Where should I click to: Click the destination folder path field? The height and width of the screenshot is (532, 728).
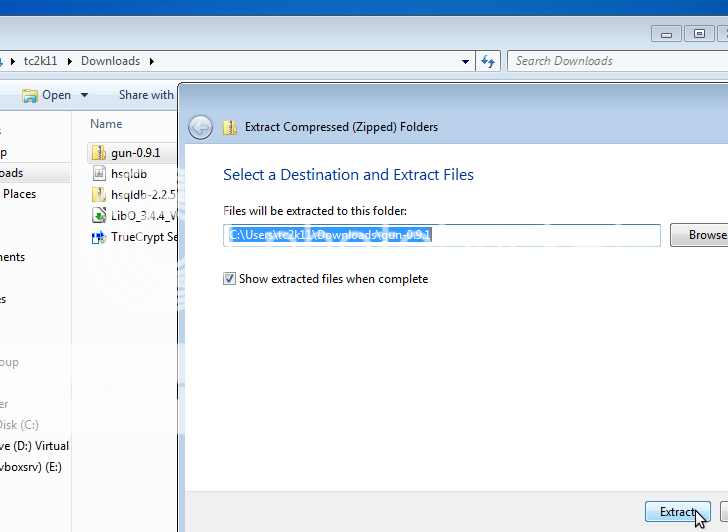pyautogui.click(x=441, y=235)
